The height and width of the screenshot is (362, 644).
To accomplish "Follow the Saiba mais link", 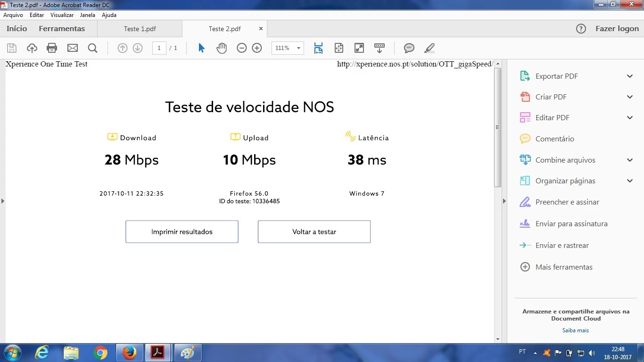I will (x=576, y=330).
